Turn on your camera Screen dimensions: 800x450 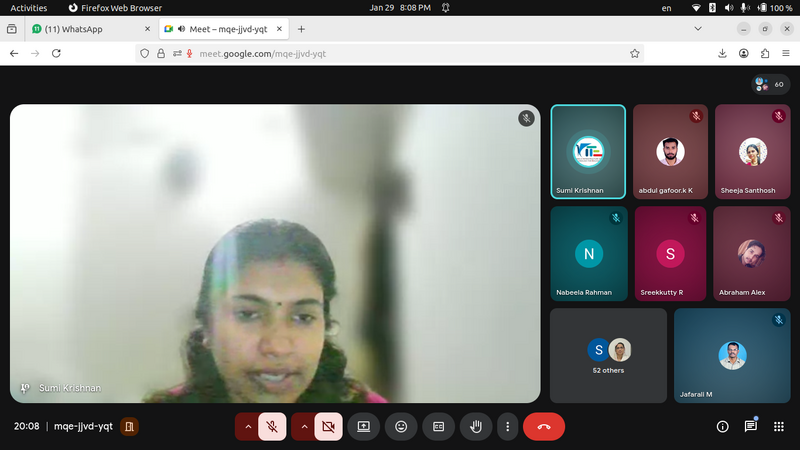coord(328,427)
